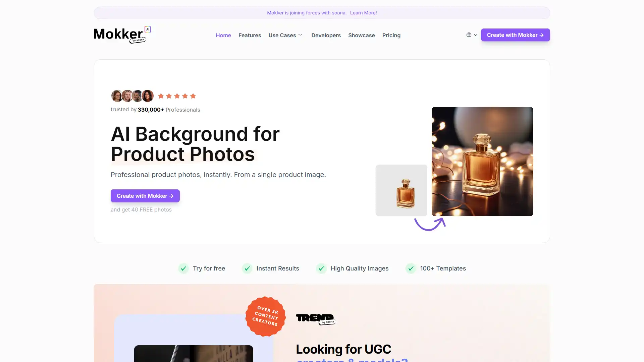
Task: Click the green checkmark High Quality Images icon
Action: 322,268
